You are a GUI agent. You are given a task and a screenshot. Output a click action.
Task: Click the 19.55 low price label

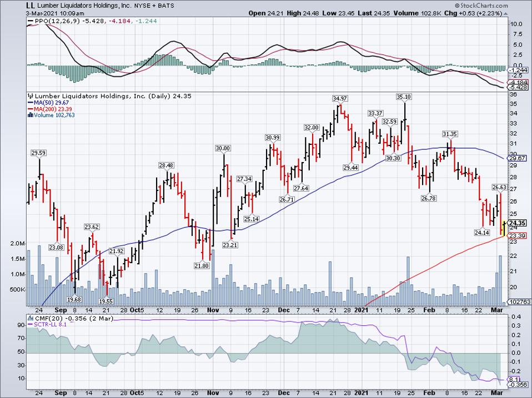107,301
